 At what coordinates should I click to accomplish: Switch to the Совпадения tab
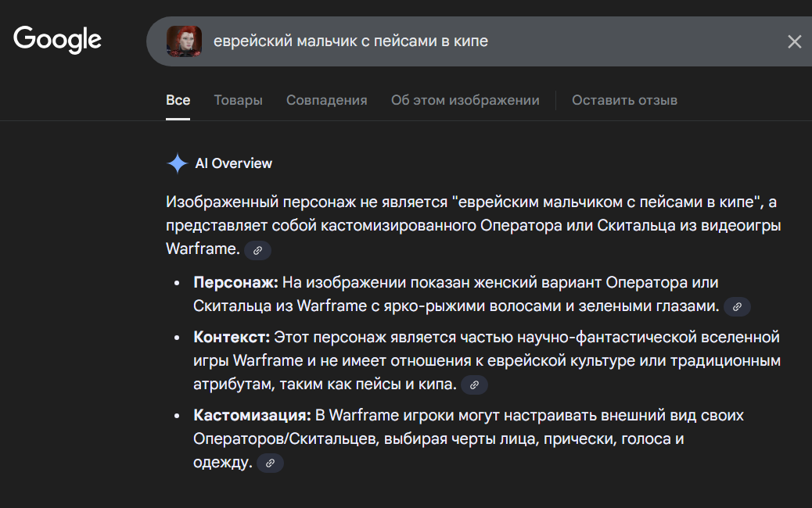click(x=327, y=100)
